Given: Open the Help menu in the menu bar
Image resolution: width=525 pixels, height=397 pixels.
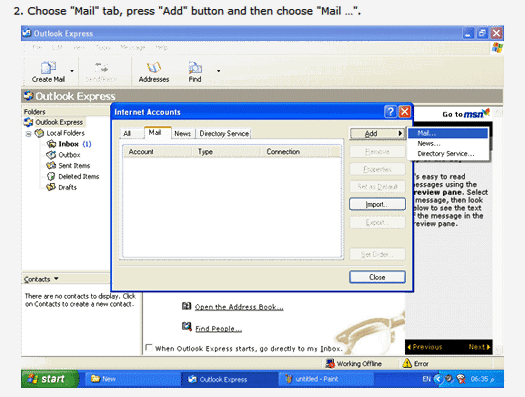Looking at the screenshot, I should coord(161,48).
